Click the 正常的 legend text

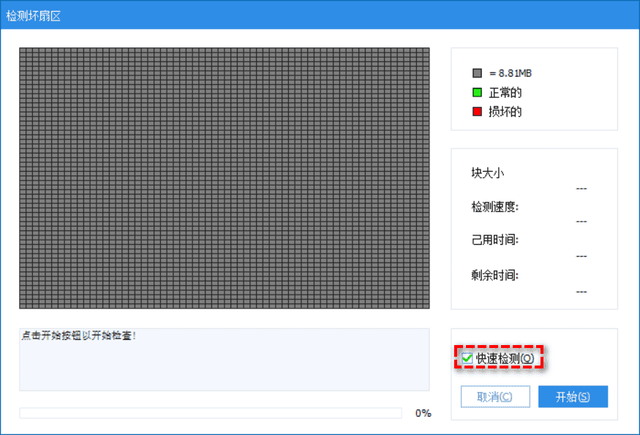tap(505, 93)
